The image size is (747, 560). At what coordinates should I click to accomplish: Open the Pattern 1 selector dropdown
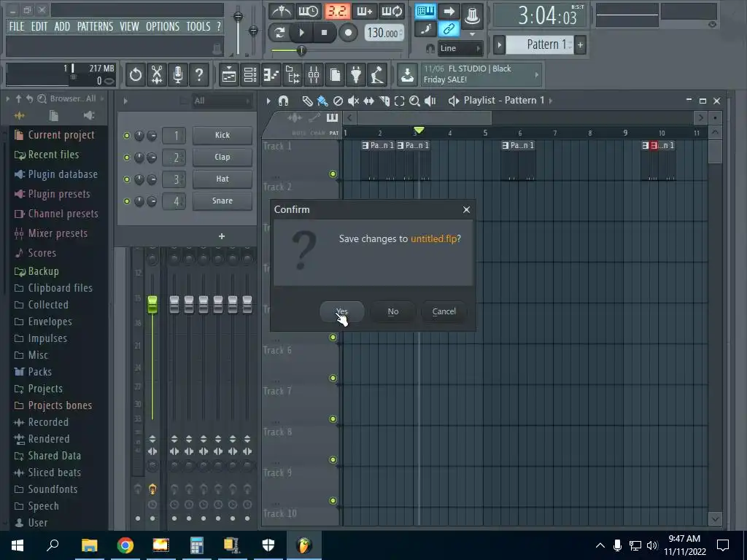[x=539, y=44]
